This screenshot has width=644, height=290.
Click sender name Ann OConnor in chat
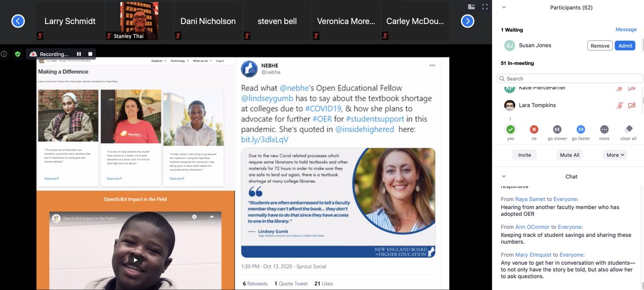[532, 227]
